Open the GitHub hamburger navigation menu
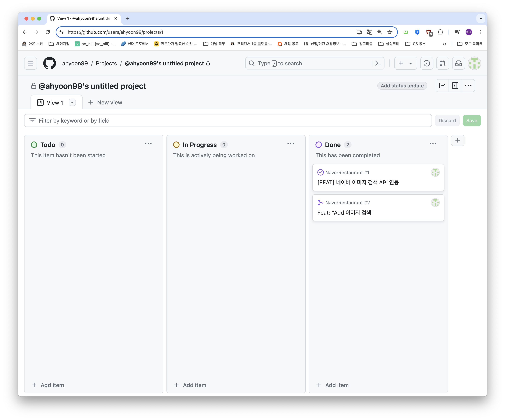Image resolution: width=505 pixels, height=420 pixels. coord(30,63)
